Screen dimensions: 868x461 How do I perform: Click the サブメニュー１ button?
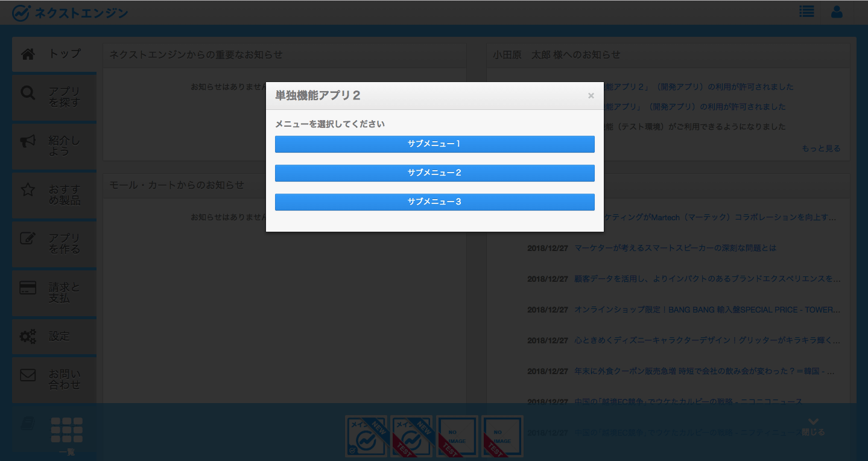[x=434, y=144]
